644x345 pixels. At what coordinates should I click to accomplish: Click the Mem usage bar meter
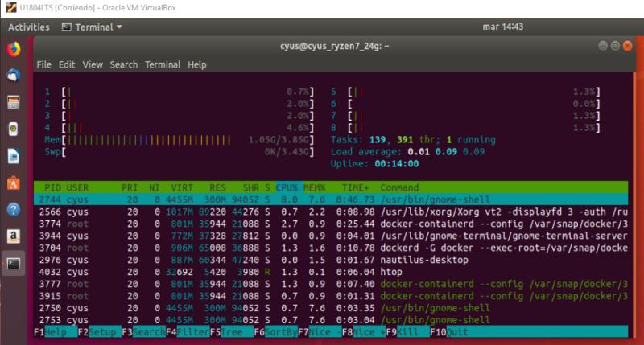pos(179,140)
